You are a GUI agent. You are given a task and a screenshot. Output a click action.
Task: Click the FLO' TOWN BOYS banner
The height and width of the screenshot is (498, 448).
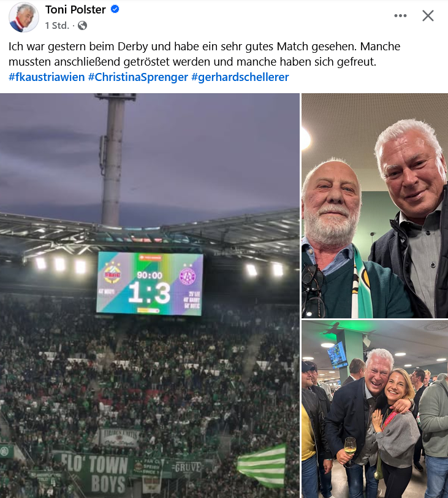click(x=94, y=473)
